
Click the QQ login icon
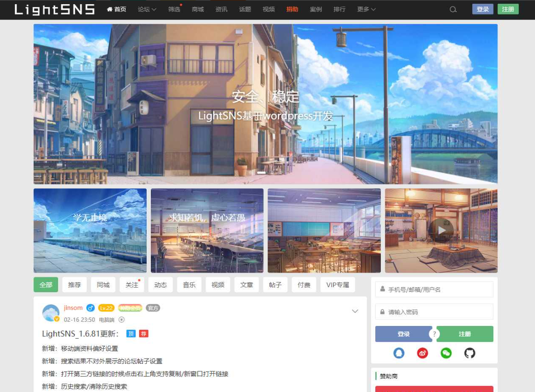(x=399, y=353)
